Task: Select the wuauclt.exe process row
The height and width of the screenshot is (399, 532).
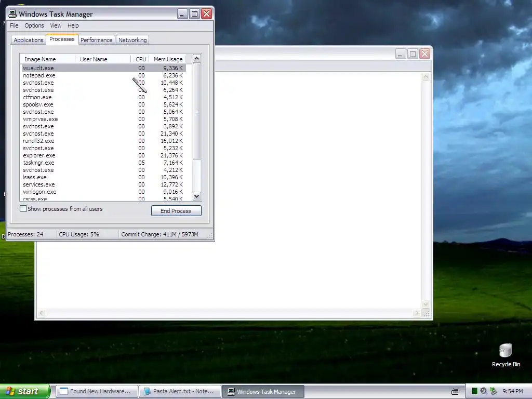Action: click(103, 68)
